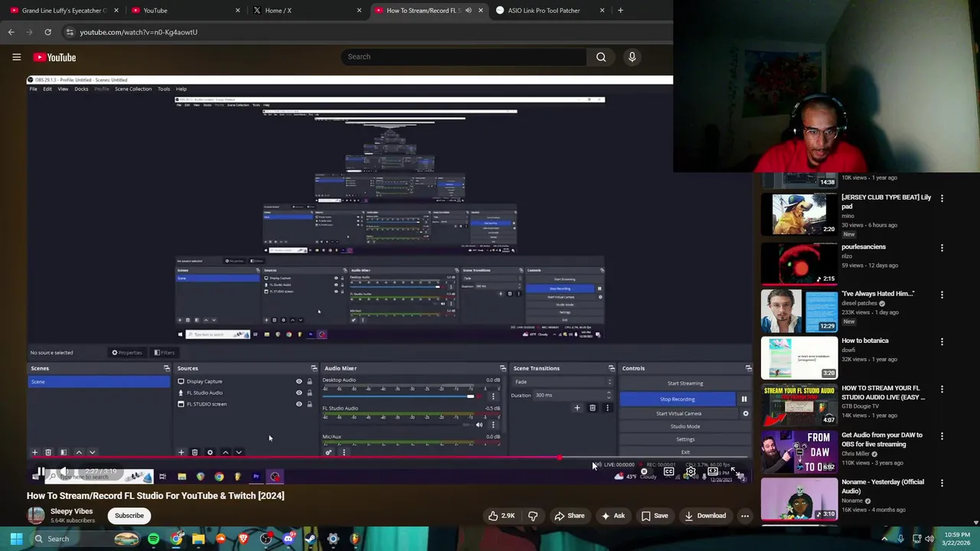Undock the Scene Transitions panel

(x=611, y=368)
